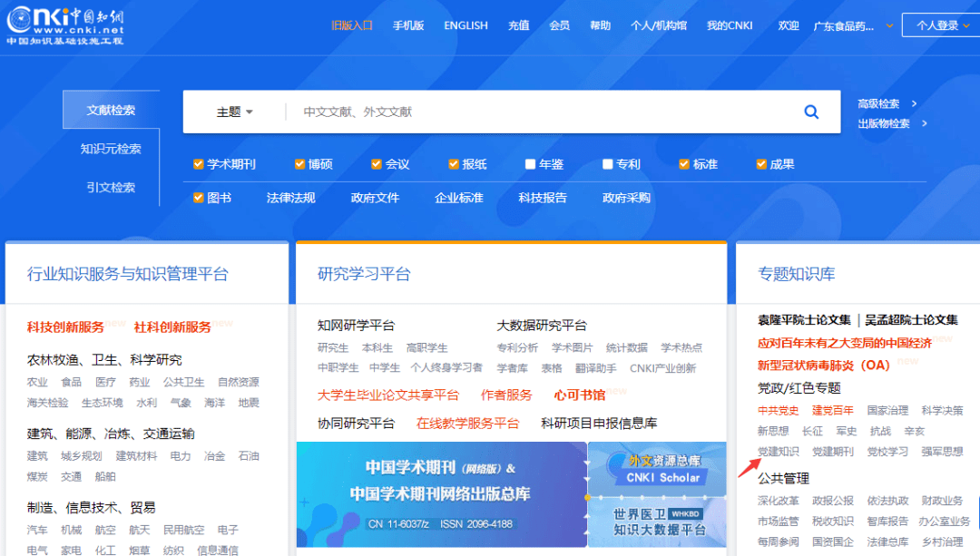Open the 城乡规划 industry link

click(x=82, y=456)
